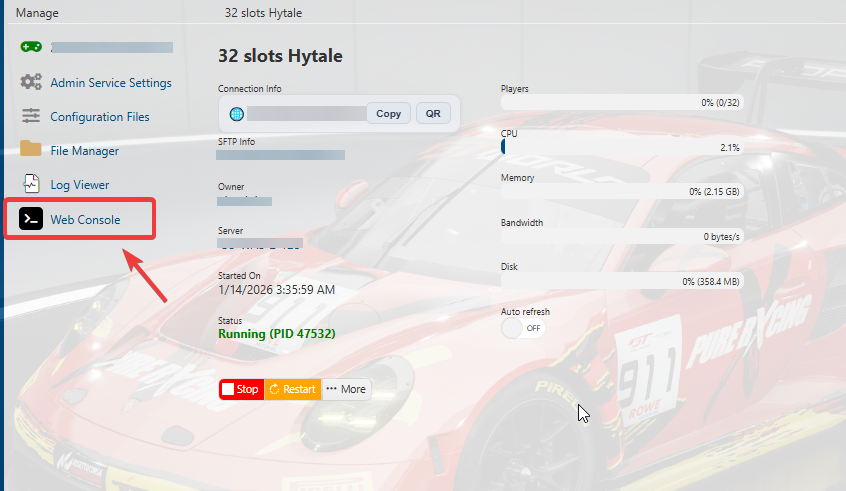Click the Manage header label
Screen dimensions: 846x491
[37, 13]
